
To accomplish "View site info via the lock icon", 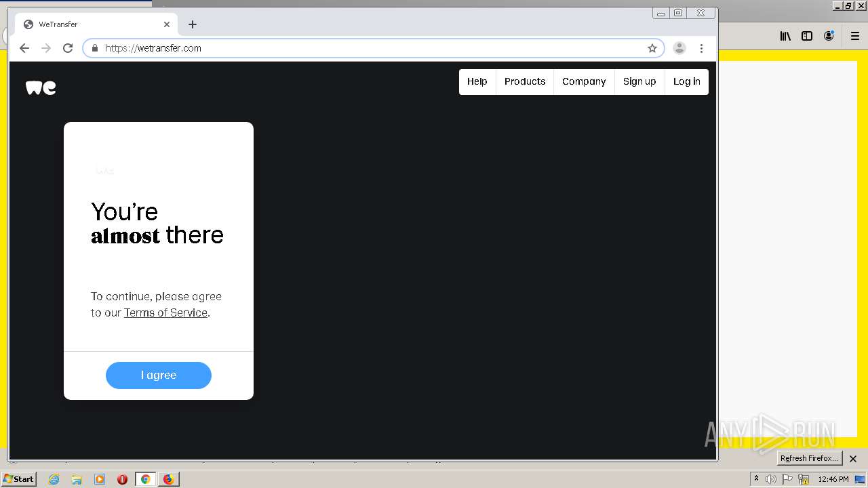I will pos(95,48).
